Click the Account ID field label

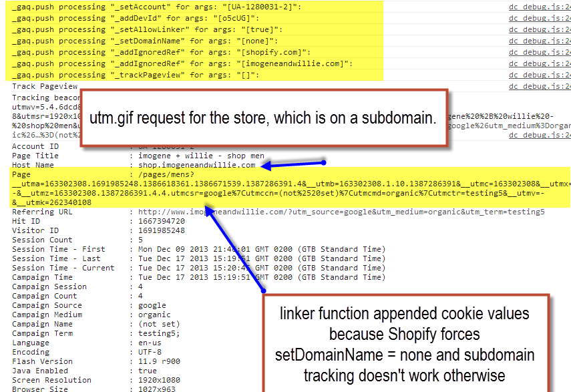coord(35,146)
